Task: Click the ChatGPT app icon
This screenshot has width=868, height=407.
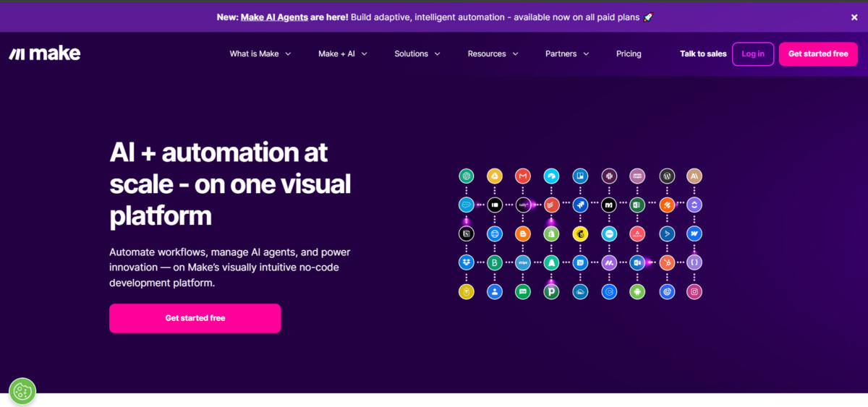Action: pyautogui.click(x=467, y=176)
